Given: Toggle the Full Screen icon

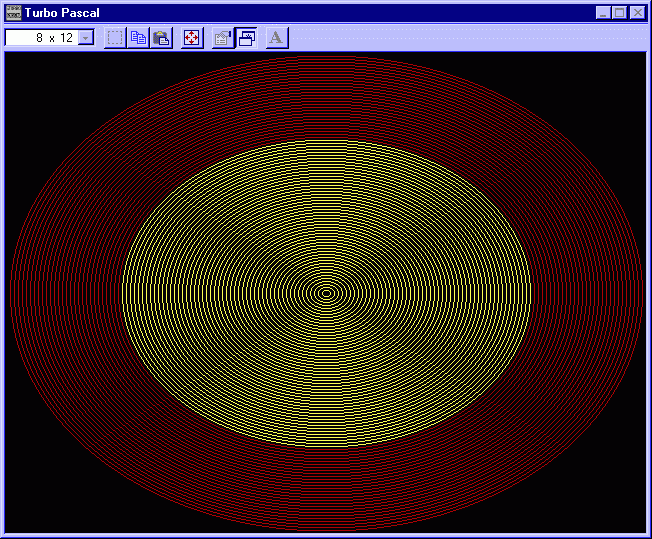Looking at the screenshot, I should click(192, 38).
